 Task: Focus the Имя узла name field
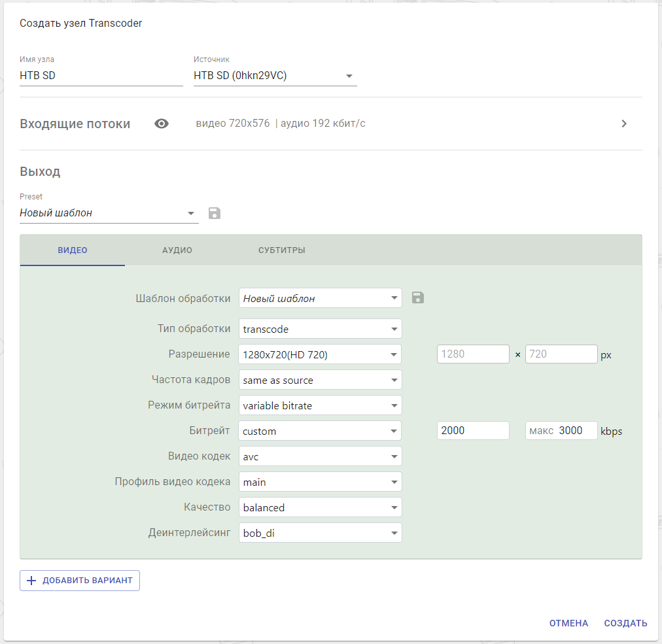pos(101,76)
